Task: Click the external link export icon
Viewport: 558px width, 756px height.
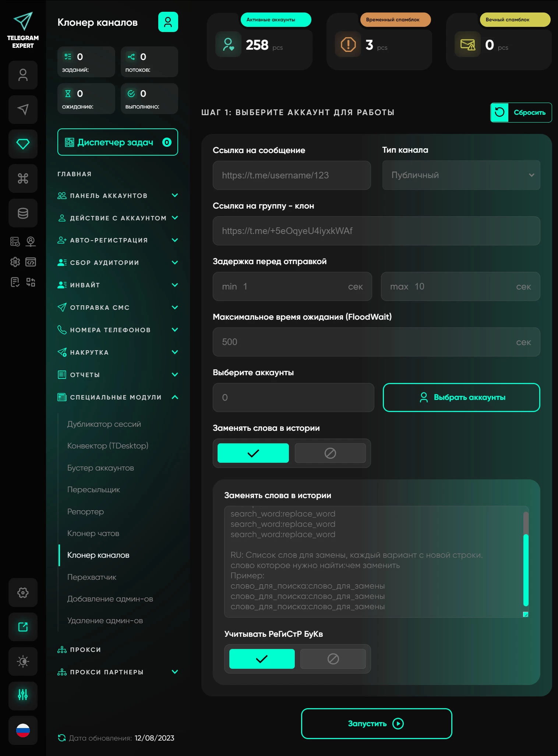Action: click(23, 627)
